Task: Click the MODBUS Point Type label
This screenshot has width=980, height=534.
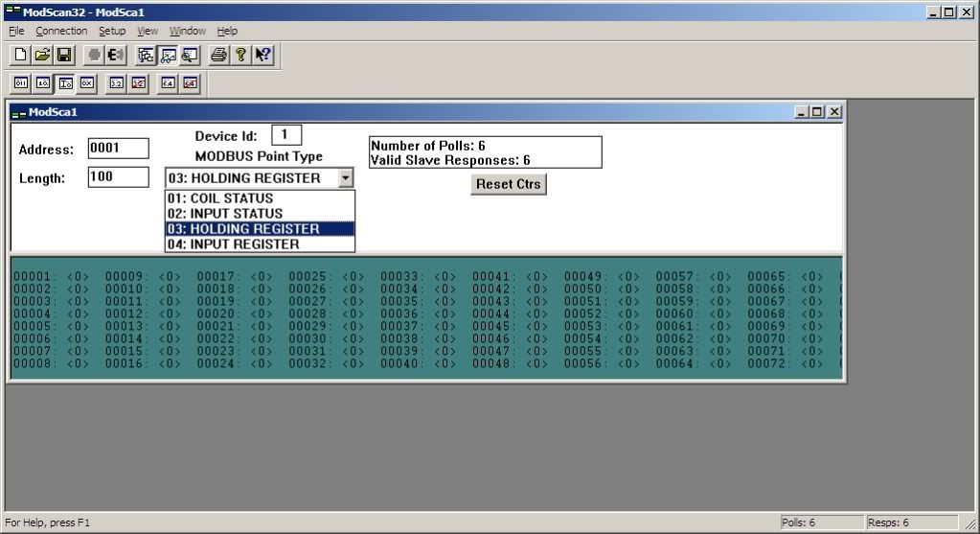Action: 259,156
